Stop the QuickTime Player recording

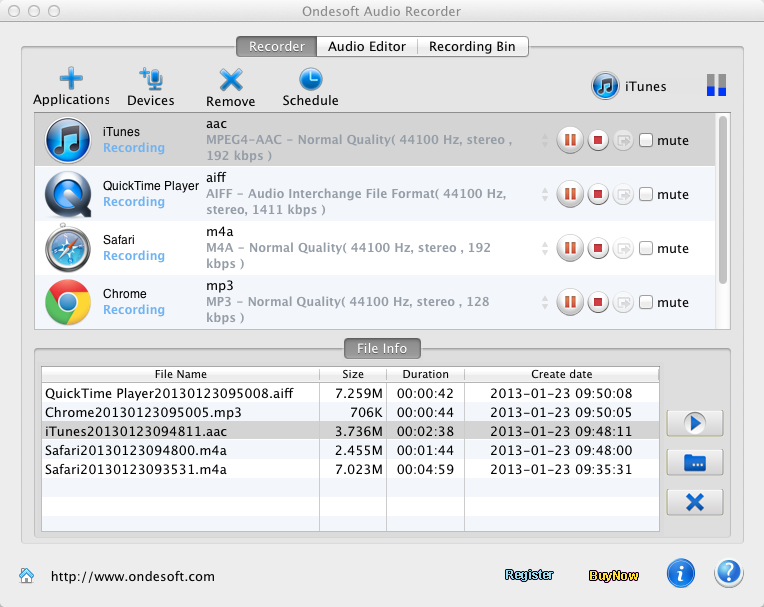click(x=598, y=194)
